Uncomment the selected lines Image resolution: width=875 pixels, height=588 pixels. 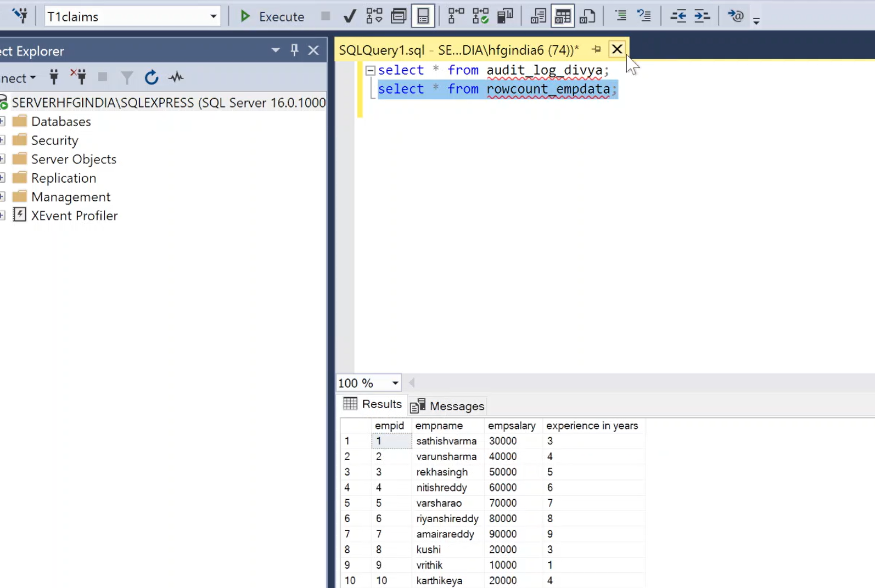(644, 16)
